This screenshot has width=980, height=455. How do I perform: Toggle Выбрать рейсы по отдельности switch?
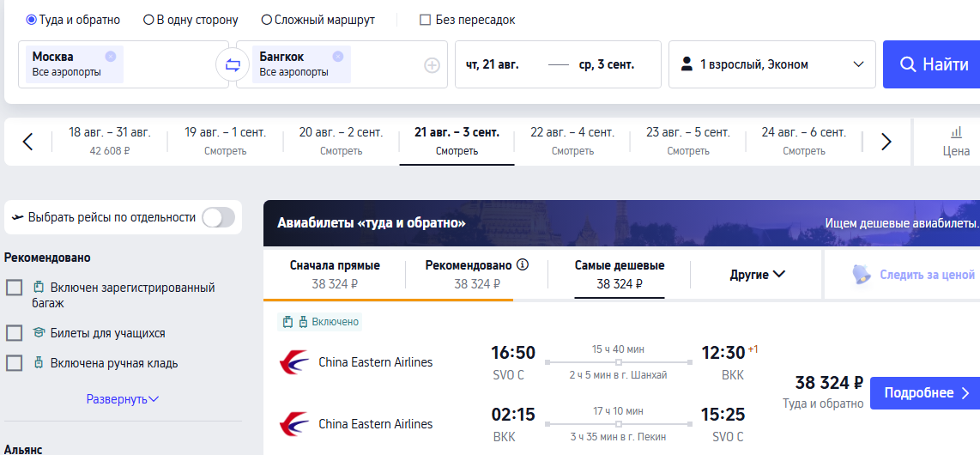pos(218,217)
